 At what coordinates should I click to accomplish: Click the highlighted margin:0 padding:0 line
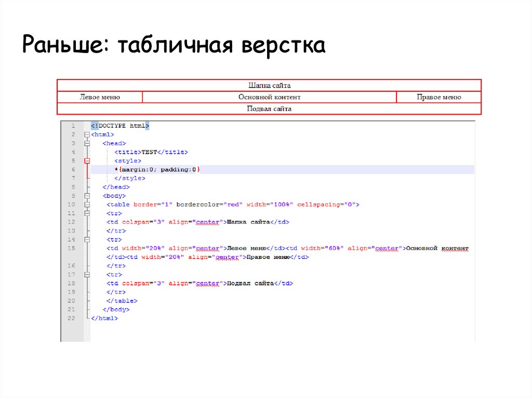(x=157, y=170)
